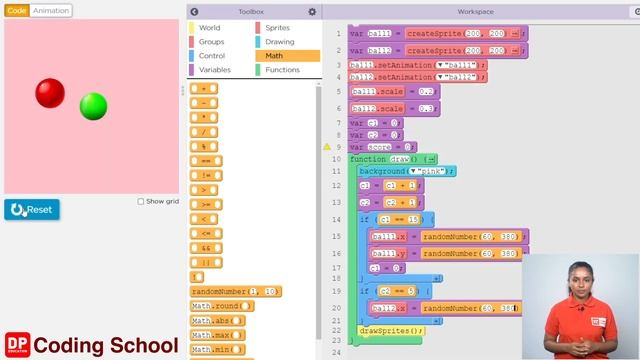Click the toolbox vertical scrollbar

[x=318, y=212]
